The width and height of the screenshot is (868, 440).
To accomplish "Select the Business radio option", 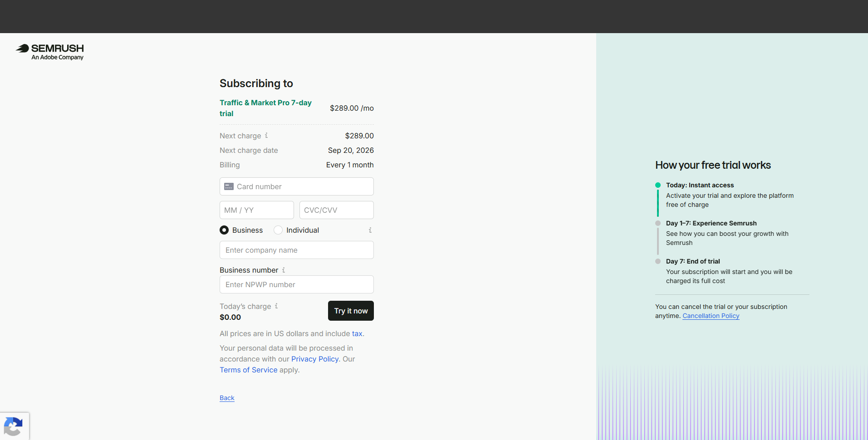I will coord(224,230).
